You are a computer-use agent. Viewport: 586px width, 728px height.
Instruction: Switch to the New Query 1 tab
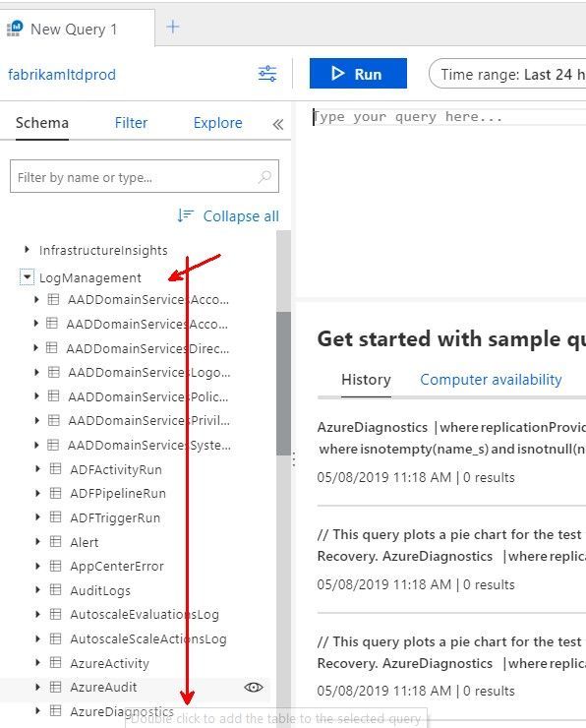click(77, 29)
